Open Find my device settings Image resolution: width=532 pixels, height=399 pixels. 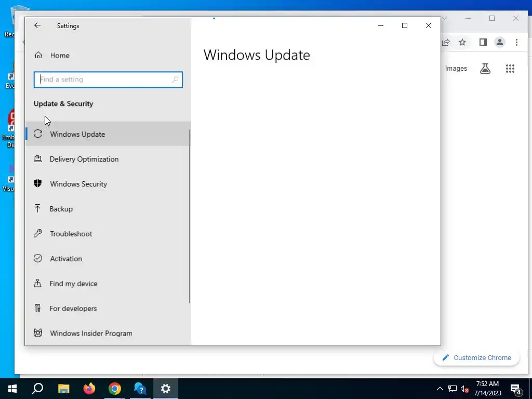coord(108,284)
